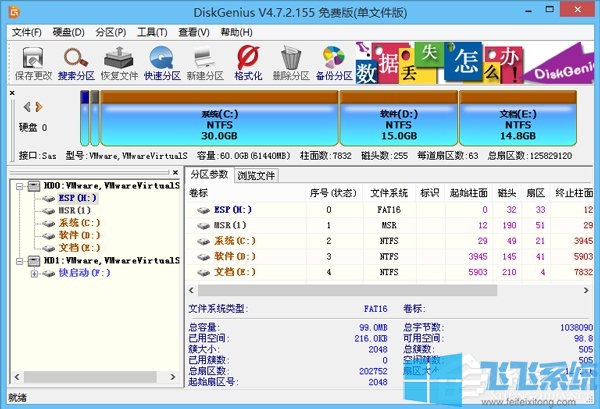This screenshot has height=409, width=600.
Task: Select the 格式化 (Format) toolbar icon
Action: point(247,64)
